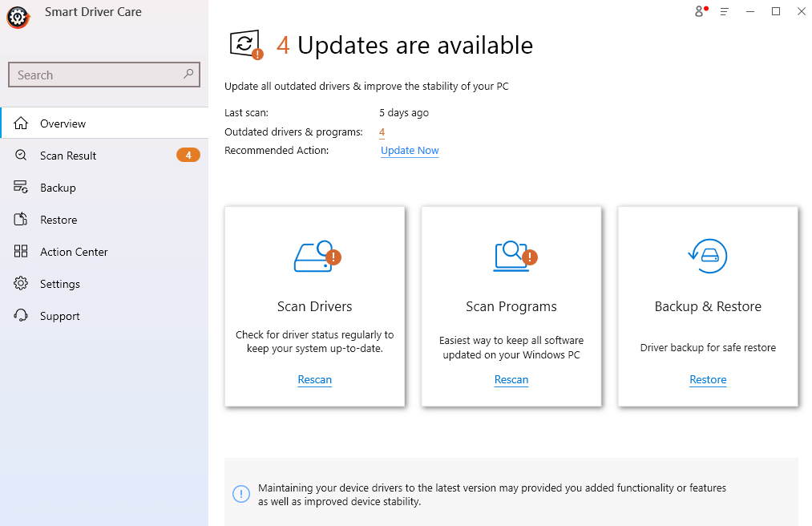Screen dimensions: 812x526
Task: Click the Scan Result magnifier icon
Action: 22,155
